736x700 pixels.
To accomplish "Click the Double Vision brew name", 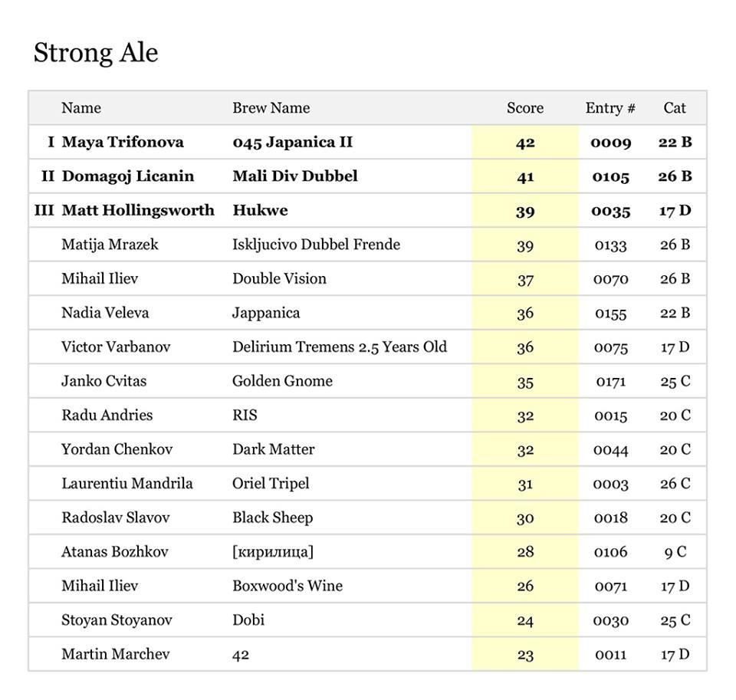I will [x=279, y=278].
